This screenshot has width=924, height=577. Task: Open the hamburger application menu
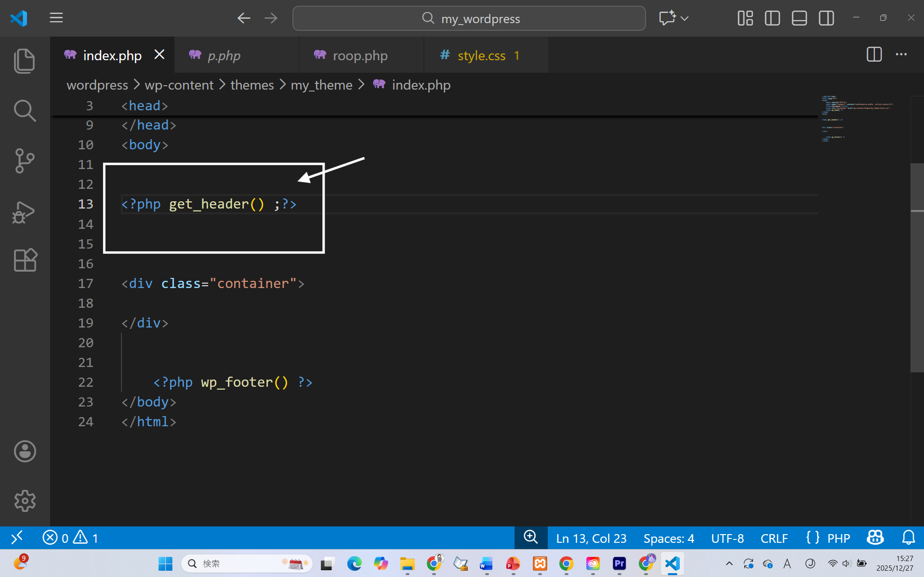click(x=56, y=18)
